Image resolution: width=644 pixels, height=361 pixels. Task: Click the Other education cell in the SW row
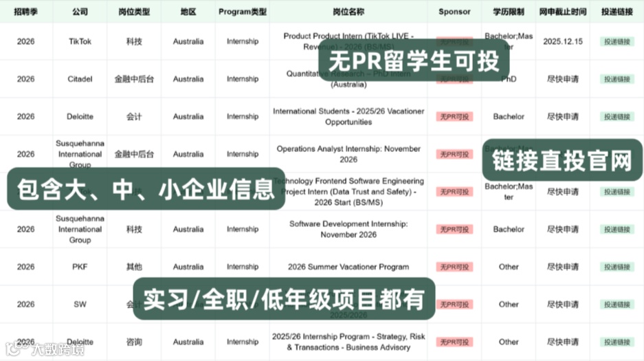coord(509,305)
